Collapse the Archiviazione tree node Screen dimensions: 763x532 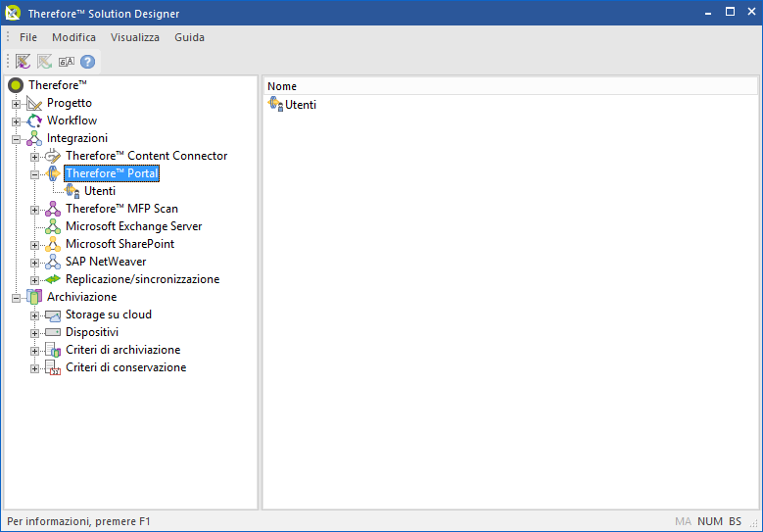[16, 298]
